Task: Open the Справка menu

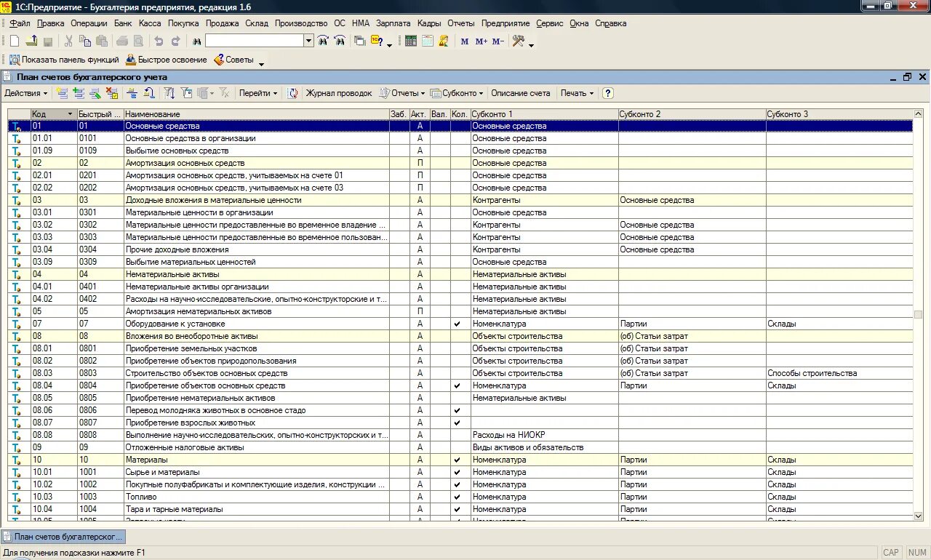Action: (611, 23)
